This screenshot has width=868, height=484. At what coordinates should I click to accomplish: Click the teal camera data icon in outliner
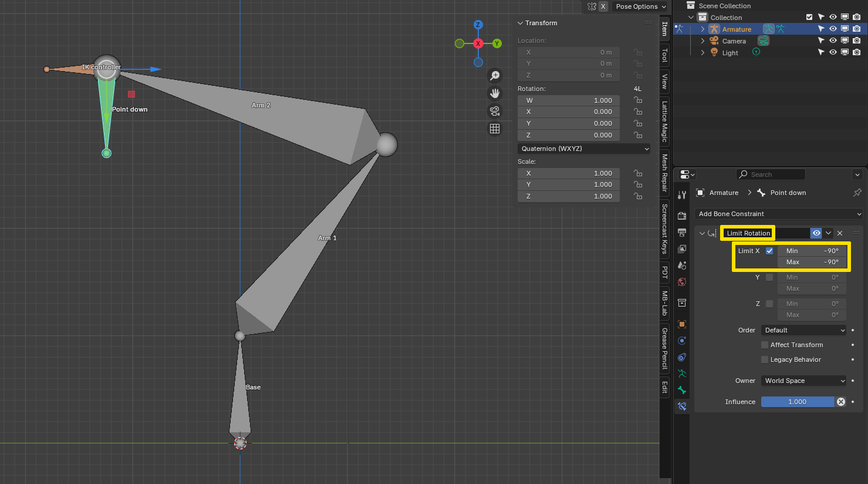tap(764, 41)
